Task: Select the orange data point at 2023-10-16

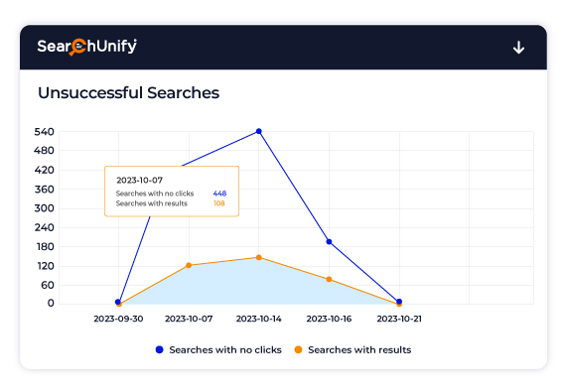Action: (329, 279)
